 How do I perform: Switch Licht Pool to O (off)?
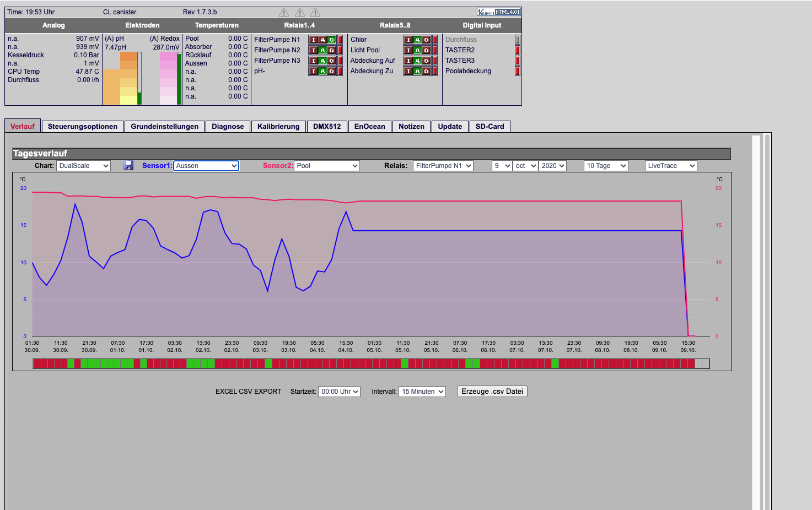tap(426, 50)
